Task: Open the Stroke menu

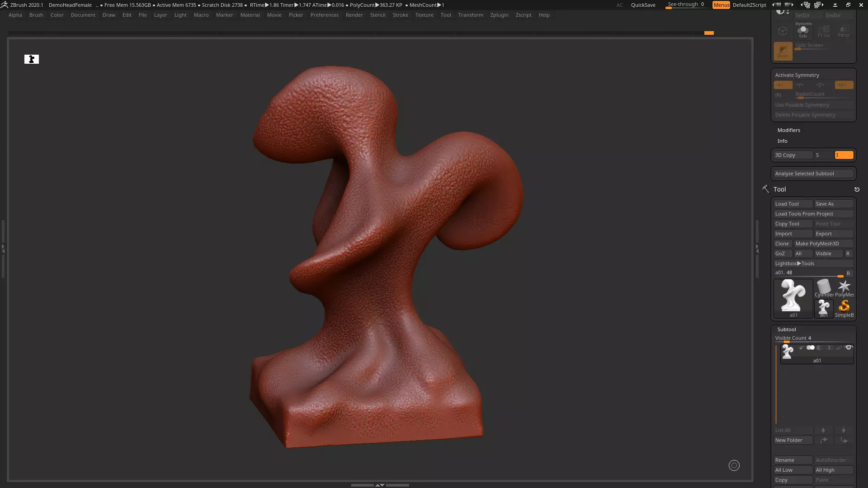Action: [400, 15]
